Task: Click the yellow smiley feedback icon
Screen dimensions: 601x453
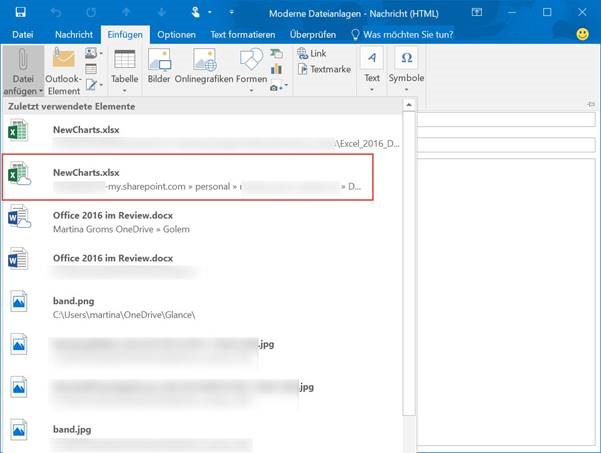Action: (x=582, y=34)
